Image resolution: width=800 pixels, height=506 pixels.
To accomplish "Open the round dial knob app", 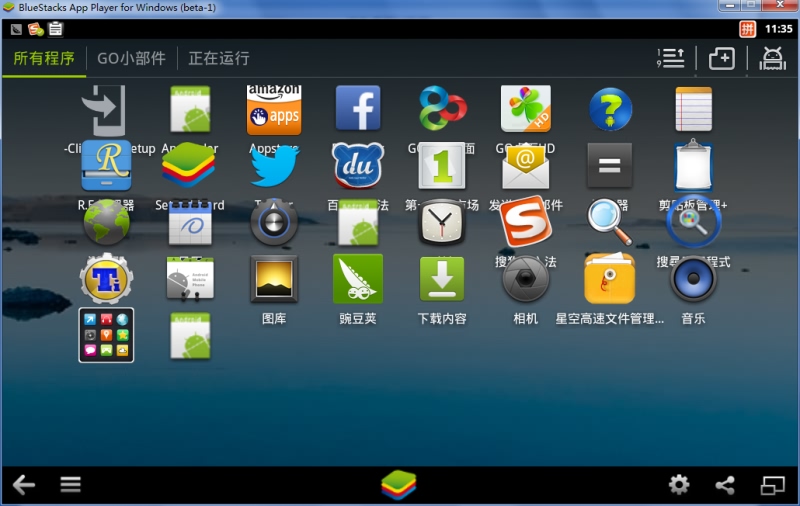I will tap(274, 222).
